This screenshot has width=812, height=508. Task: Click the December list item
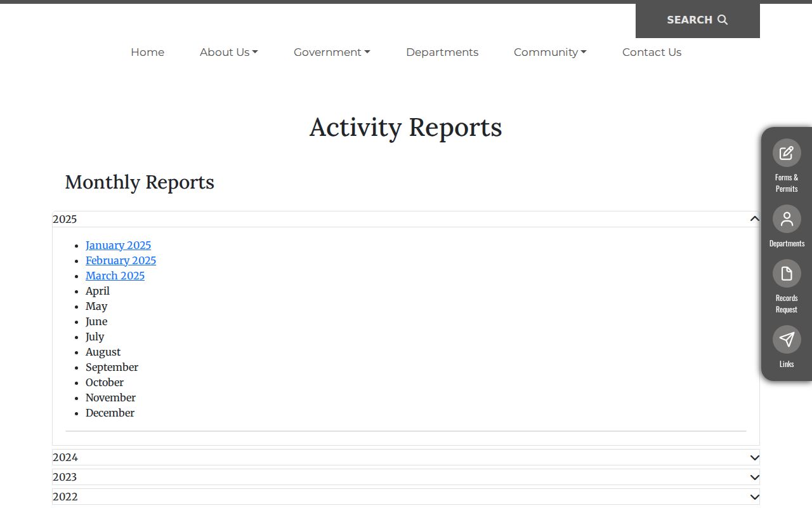click(110, 413)
